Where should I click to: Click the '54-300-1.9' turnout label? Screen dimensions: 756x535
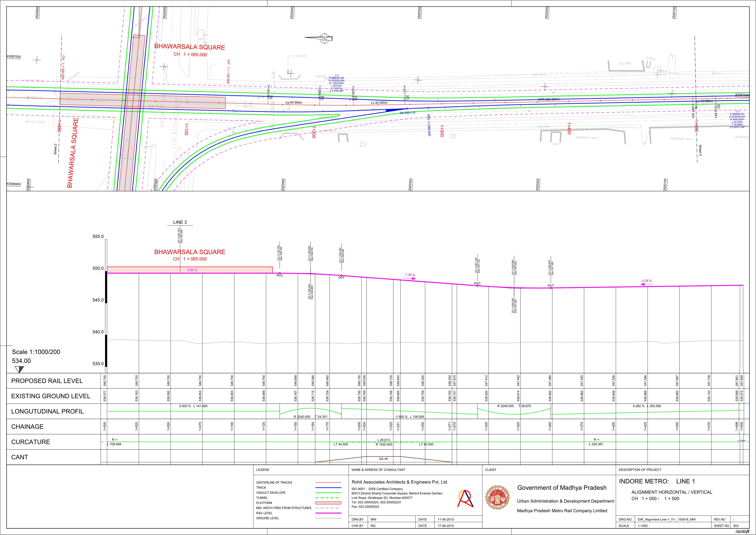click(x=407, y=113)
